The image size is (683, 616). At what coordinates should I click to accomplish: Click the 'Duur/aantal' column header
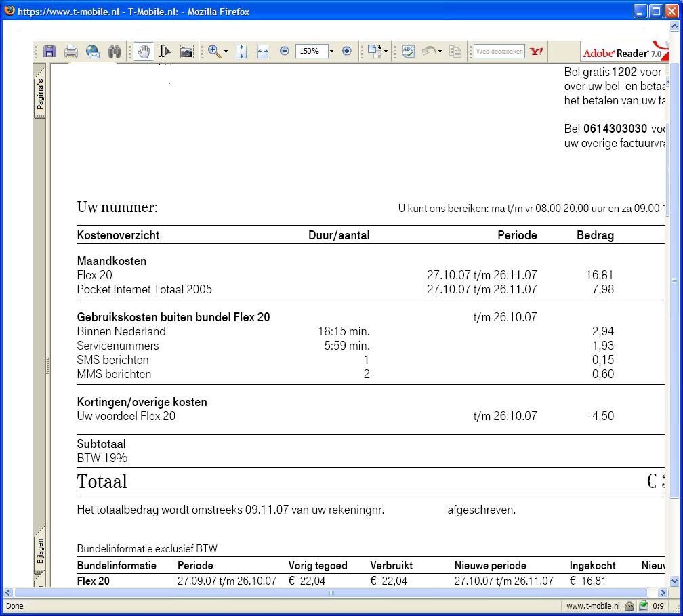point(339,235)
